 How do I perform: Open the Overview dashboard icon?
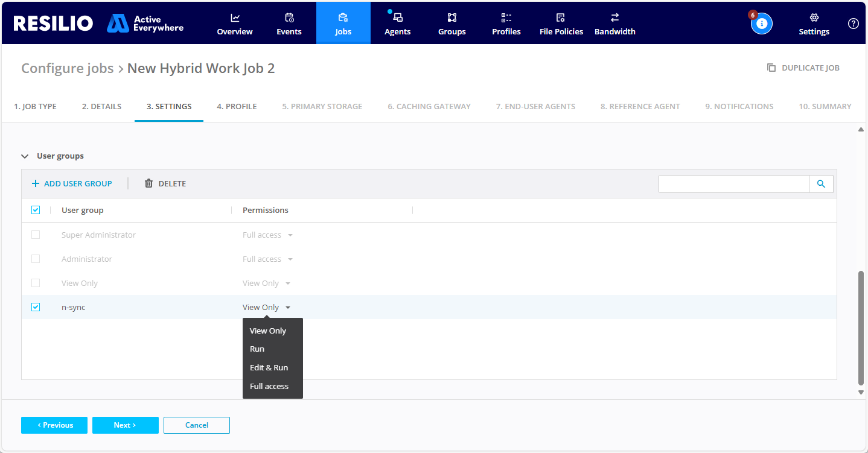tap(235, 18)
